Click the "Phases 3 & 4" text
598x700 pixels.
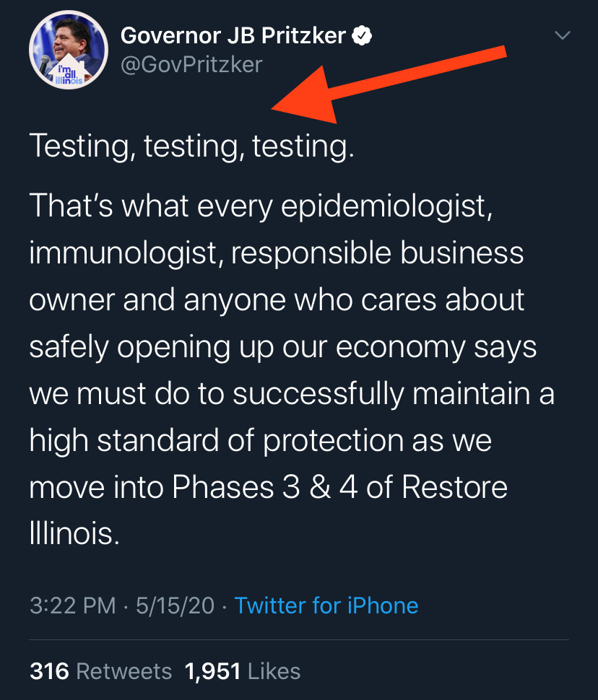click(265, 486)
